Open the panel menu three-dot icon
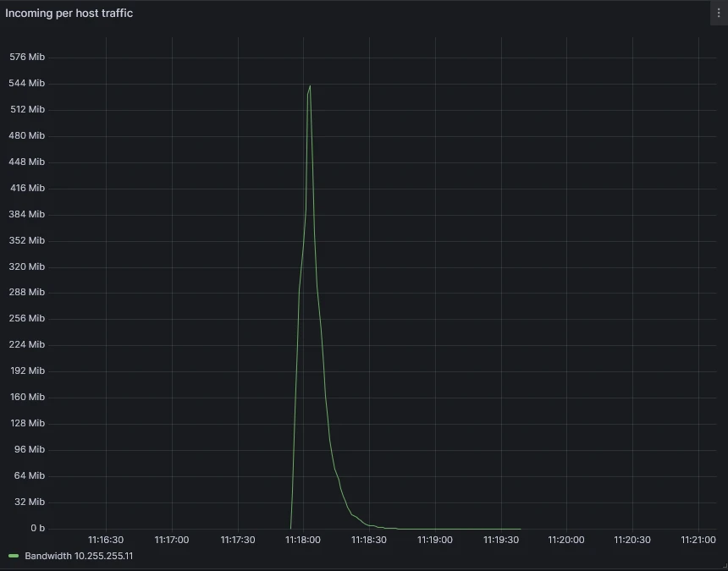The height and width of the screenshot is (571, 728). pyautogui.click(x=719, y=14)
